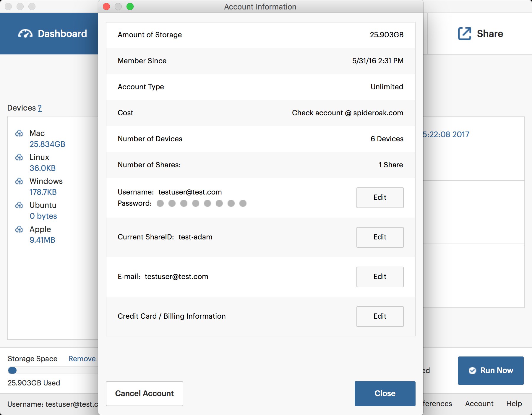Click the Unlimited account type value
The image size is (532, 415).
pos(387,87)
